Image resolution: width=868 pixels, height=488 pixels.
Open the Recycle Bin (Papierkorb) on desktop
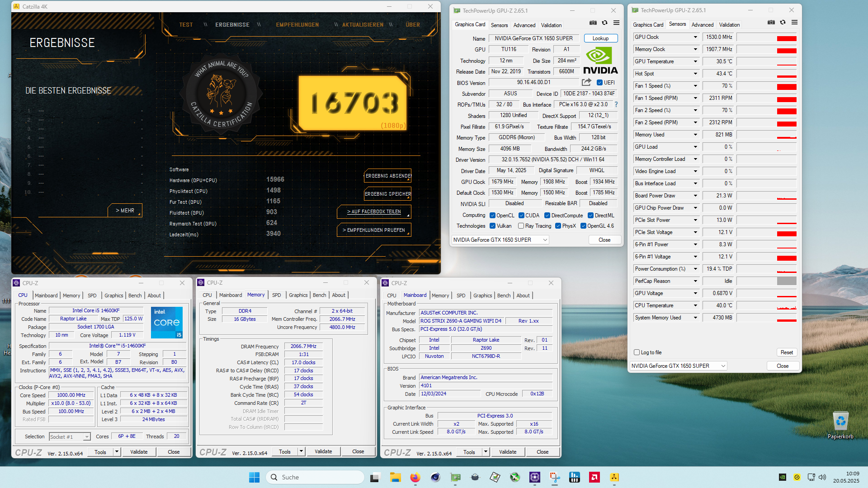840,425
